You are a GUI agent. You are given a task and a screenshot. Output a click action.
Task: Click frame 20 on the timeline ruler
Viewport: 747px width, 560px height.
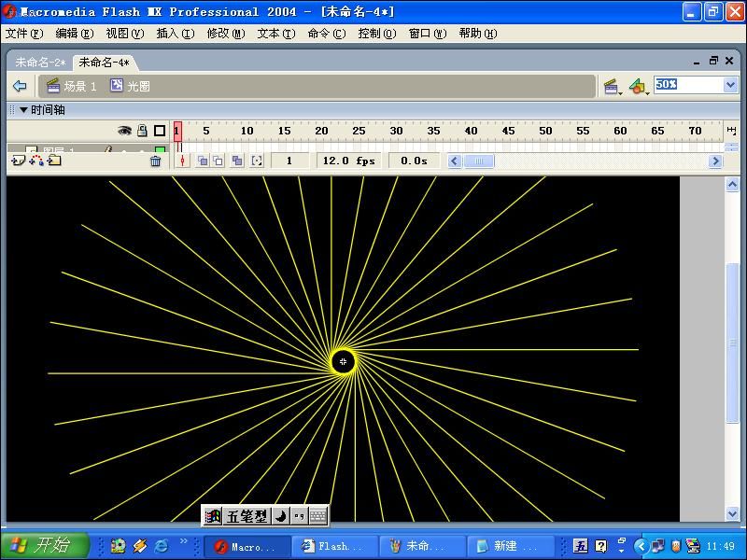click(x=321, y=131)
